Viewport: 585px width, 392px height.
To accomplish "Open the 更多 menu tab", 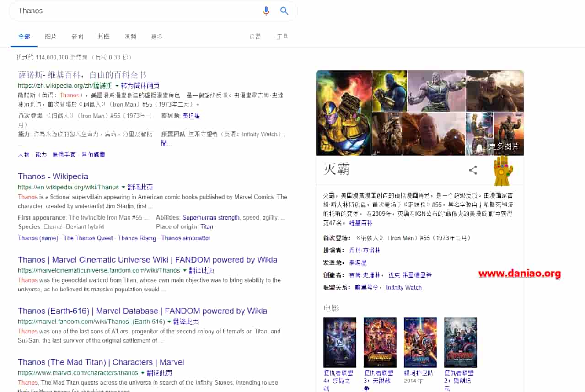I will pos(157,37).
